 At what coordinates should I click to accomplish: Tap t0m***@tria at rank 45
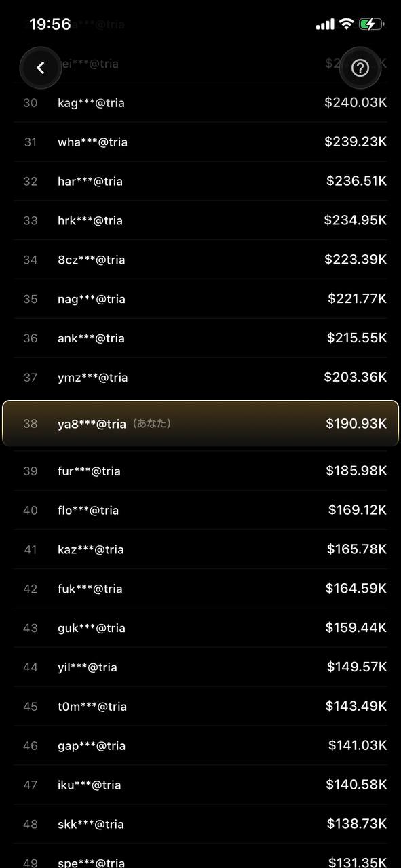click(200, 707)
